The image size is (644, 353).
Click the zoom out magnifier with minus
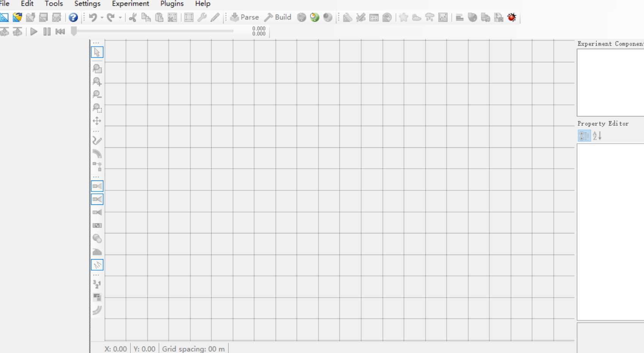coord(97,95)
